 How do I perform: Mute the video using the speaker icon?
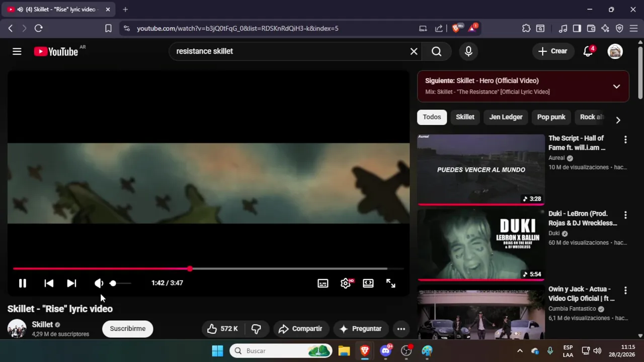coord(99,283)
